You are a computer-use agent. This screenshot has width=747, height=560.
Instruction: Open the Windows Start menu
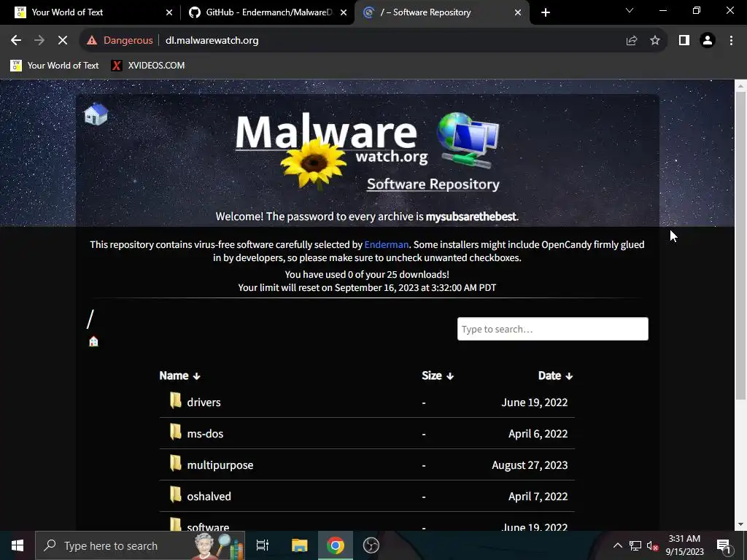(x=18, y=545)
